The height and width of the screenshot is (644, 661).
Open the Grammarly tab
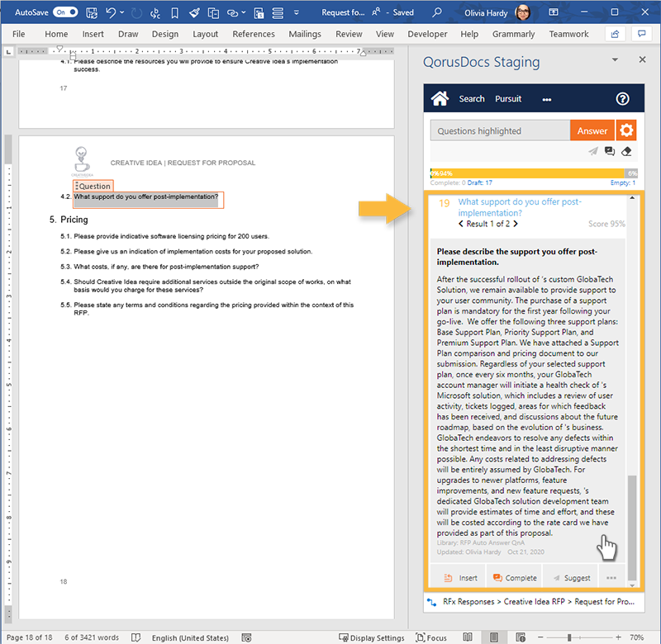pos(513,34)
